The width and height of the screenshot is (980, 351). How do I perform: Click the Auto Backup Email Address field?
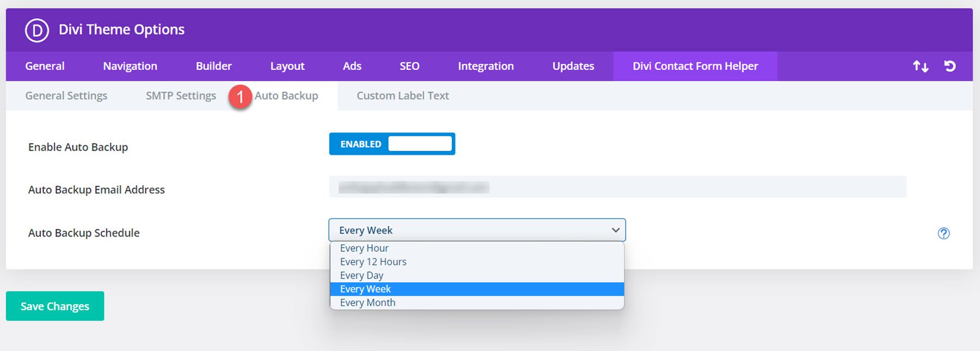[x=617, y=187]
